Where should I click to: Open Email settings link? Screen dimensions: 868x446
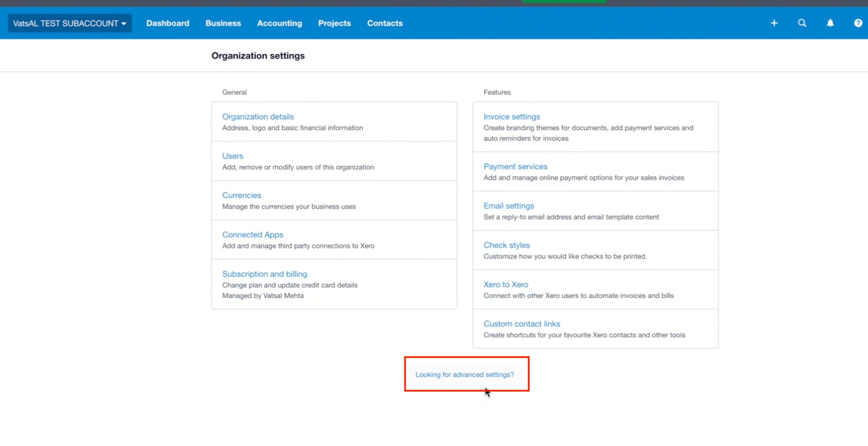[509, 206]
